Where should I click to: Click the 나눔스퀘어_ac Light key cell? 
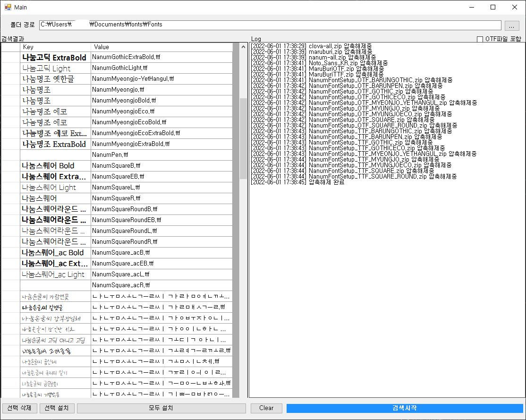click(55, 274)
